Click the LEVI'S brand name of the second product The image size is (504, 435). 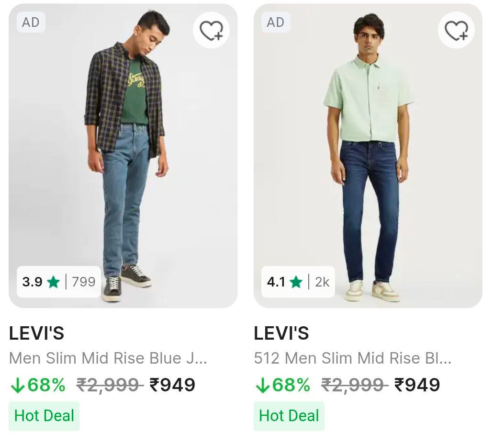pos(281,333)
